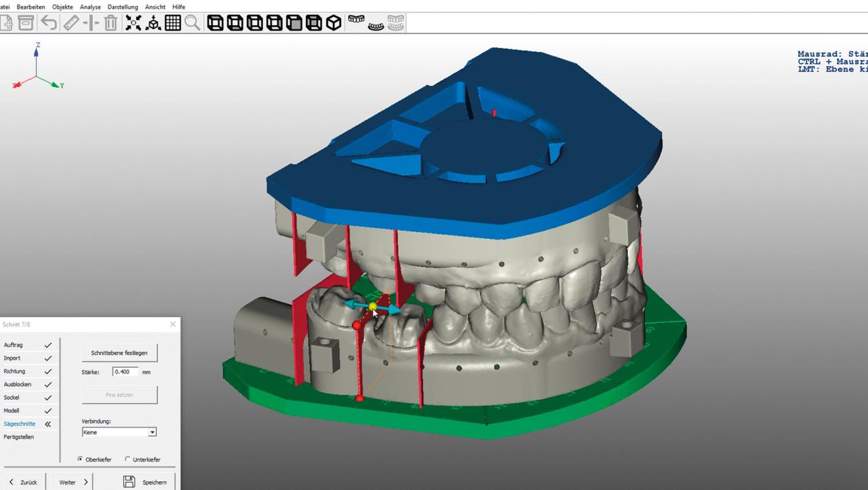This screenshot has width=868, height=490.
Task: Open the Darstellung menu
Action: [x=123, y=7]
